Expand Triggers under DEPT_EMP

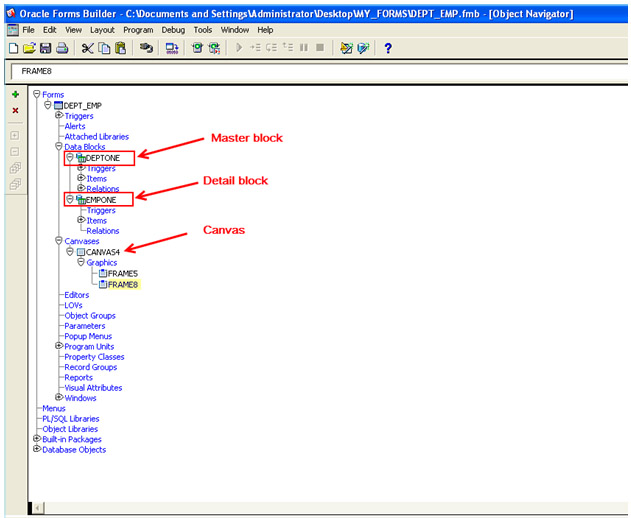coord(59,116)
